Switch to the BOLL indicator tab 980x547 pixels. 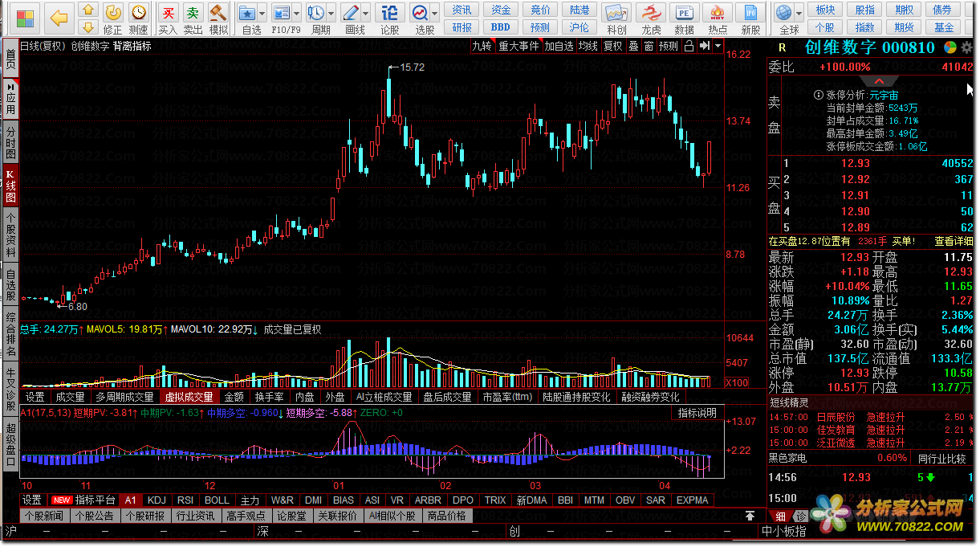coord(217,500)
